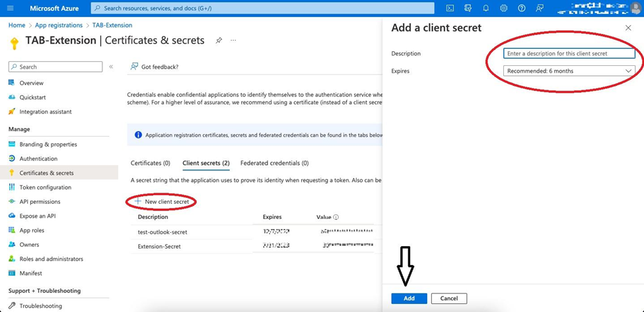This screenshot has width=644, height=312.
Task: Click the client secret Description field
Action: pos(569,53)
